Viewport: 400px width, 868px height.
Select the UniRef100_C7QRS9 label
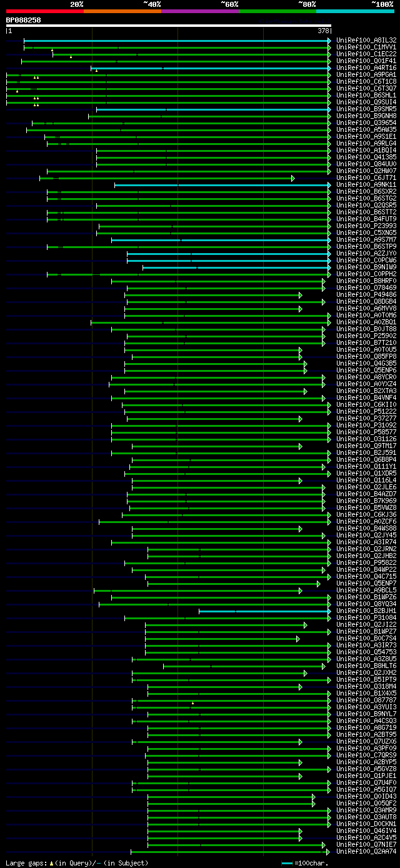[x=366, y=755]
